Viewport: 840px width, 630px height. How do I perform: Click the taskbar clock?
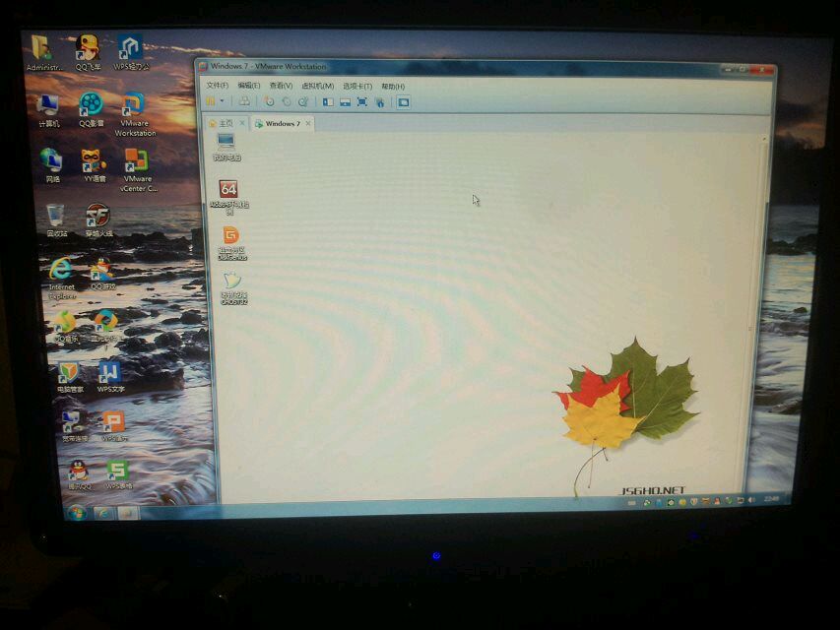pyautogui.click(x=771, y=499)
